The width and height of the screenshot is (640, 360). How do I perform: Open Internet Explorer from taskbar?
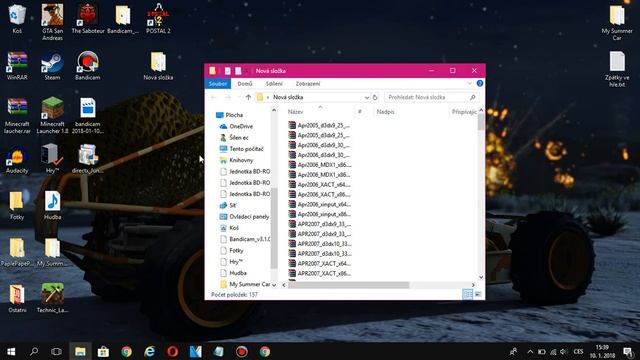149,351
